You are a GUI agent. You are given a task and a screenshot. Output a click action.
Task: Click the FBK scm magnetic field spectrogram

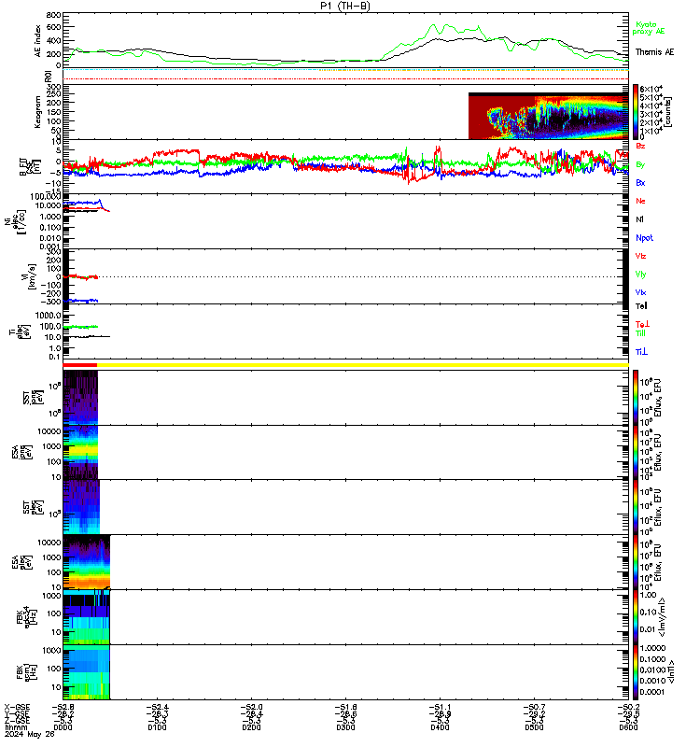pyautogui.click(x=86, y=672)
